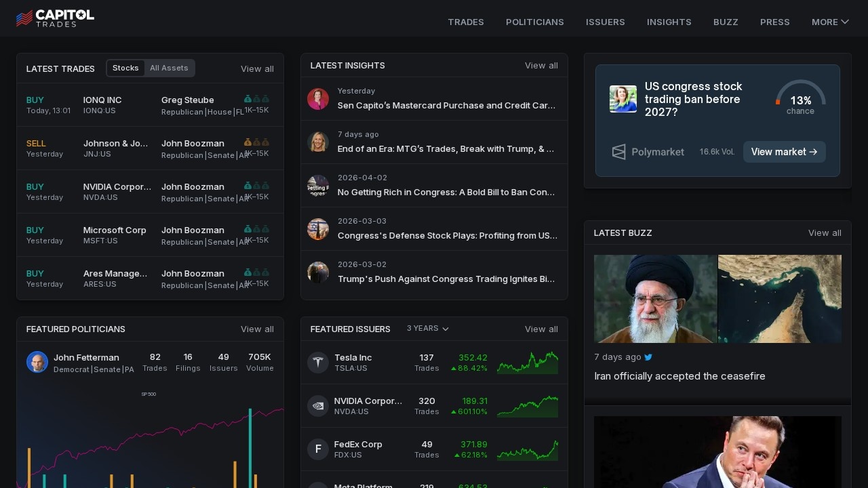868x488 pixels.
Task: Click Fetterman's '705K' volume stat
Action: pos(260,357)
